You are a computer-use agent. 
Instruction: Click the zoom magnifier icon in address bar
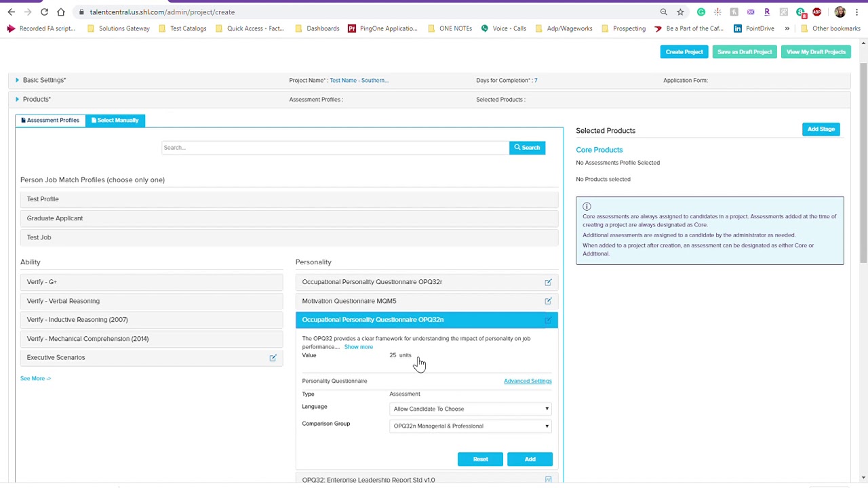point(663,12)
